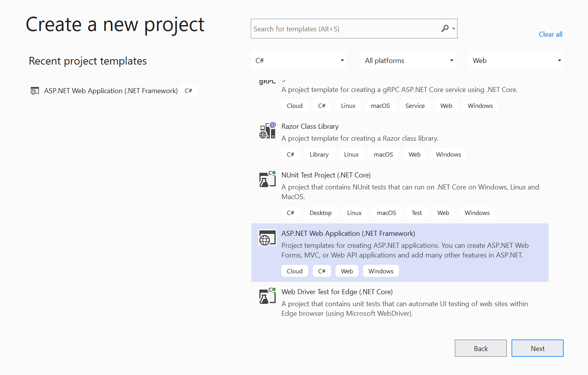
Task: Click the NUnit Test Project flask icon
Action: pos(267,179)
